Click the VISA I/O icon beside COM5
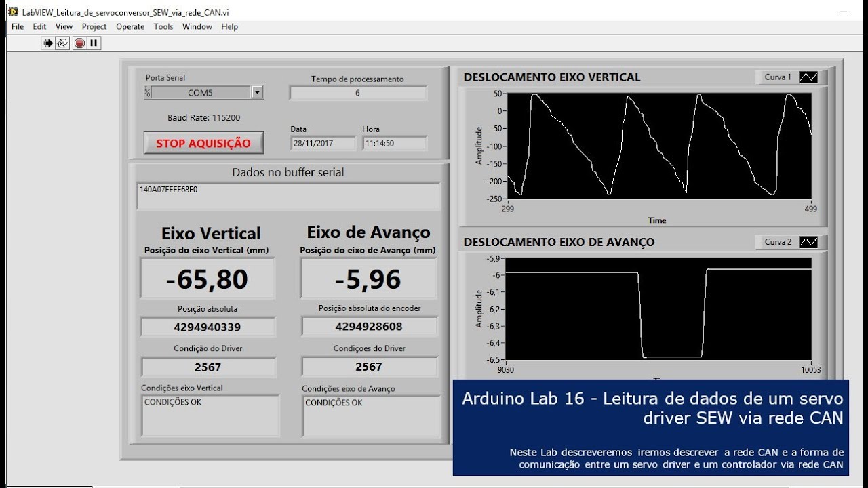This screenshot has height=488, width=868. tap(148, 92)
